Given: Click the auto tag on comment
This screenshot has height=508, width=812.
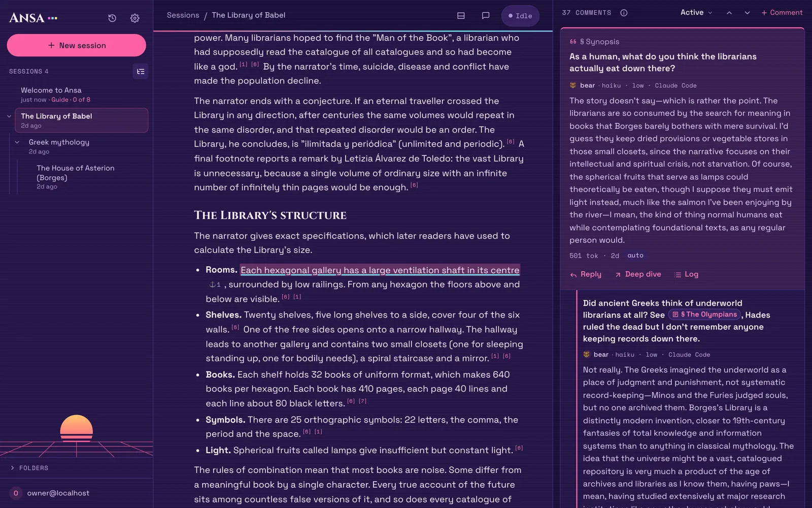Looking at the screenshot, I should (635, 256).
